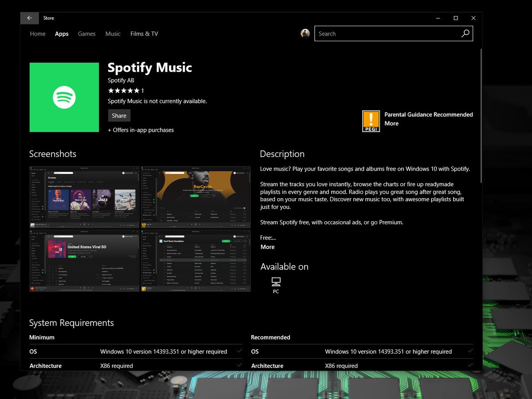The image size is (532, 399).
Task: Switch to the Games tab
Action: pos(87,34)
